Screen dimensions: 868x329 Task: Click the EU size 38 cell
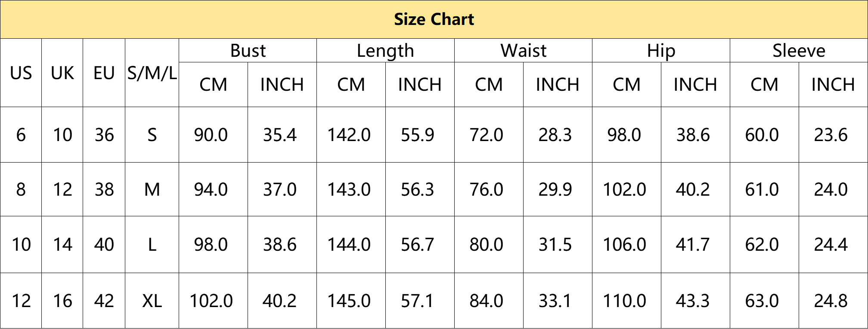coord(104,189)
